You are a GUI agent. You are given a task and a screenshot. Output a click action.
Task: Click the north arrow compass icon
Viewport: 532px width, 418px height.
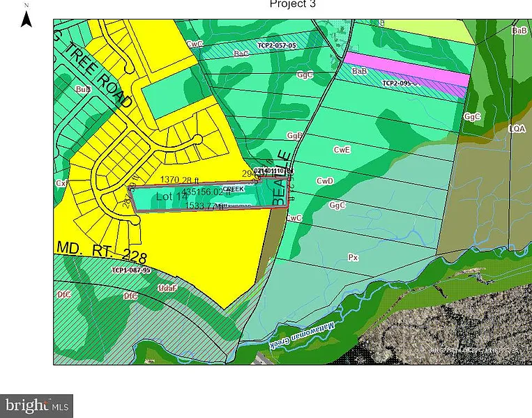coord(26,15)
